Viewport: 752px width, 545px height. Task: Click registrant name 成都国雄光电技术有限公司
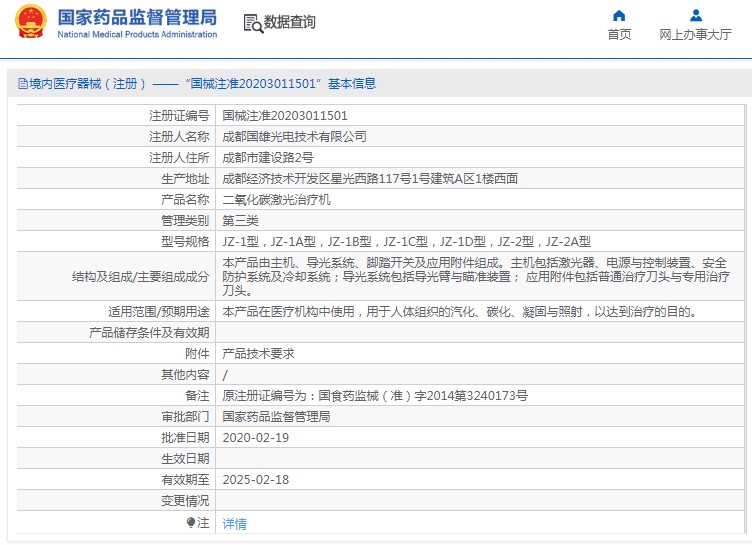click(x=294, y=137)
